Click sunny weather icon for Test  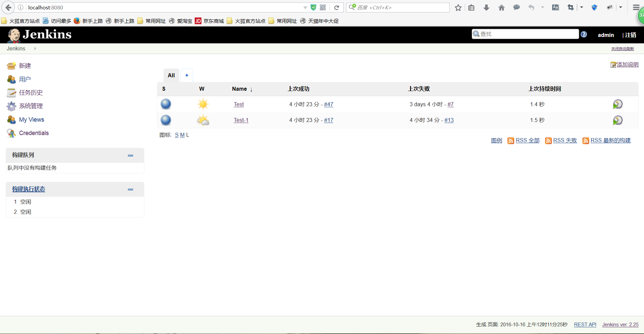pyautogui.click(x=203, y=104)
